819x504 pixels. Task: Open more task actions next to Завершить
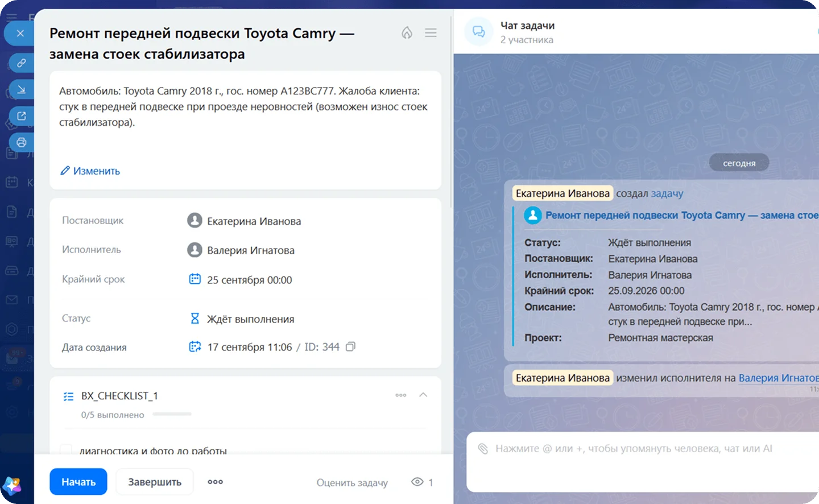(215, 482)
